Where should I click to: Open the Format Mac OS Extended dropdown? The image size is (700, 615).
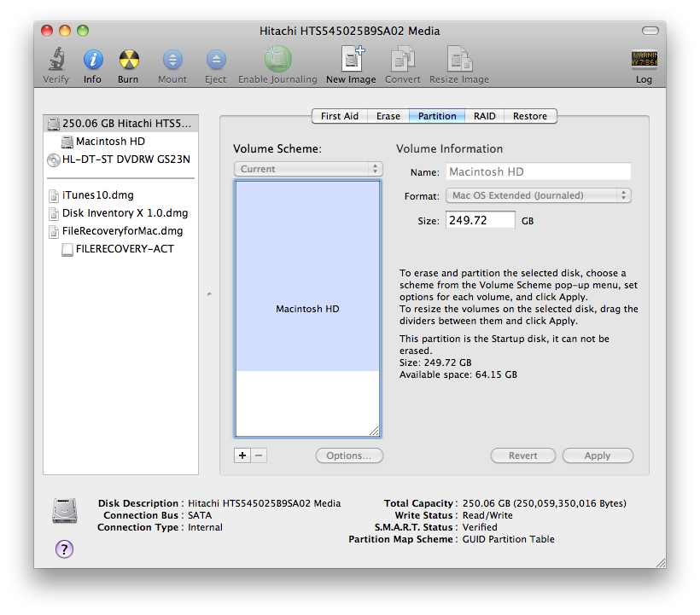click(539, 195)
